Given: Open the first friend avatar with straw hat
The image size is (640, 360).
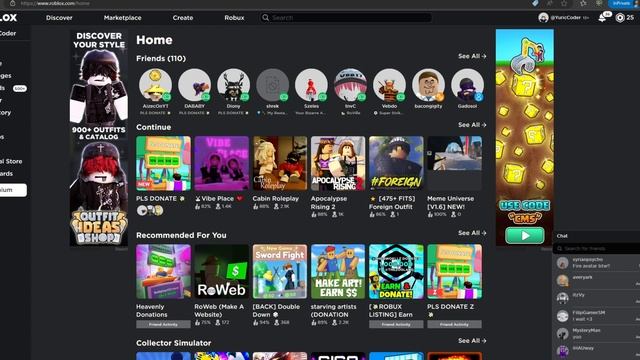Looking at the screenshot, I should [155, 85].
